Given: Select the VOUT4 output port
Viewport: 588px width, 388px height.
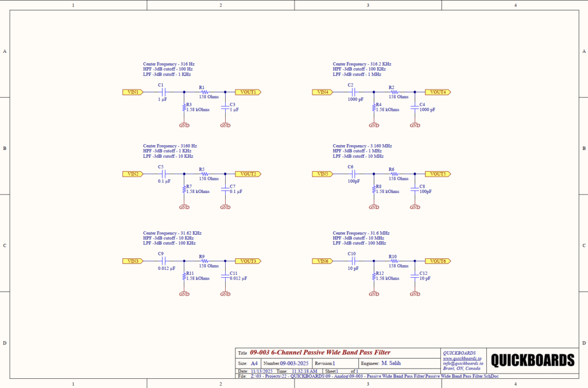Looking at the screenshot, I should tap(436, 91).
